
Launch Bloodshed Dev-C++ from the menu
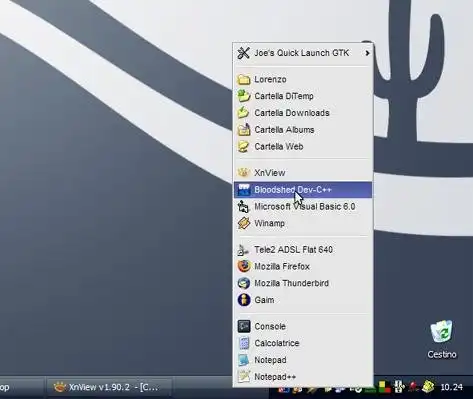pos(303,190)
